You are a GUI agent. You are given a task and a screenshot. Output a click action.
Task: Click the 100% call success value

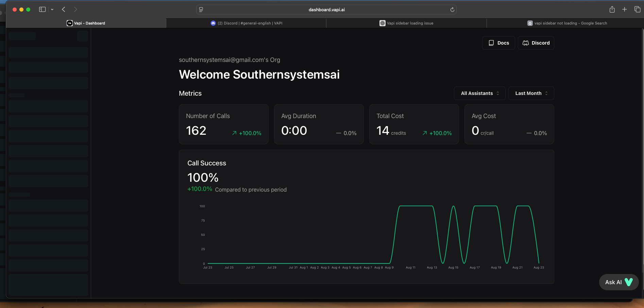pyautogui.click(x=203, y=178)
